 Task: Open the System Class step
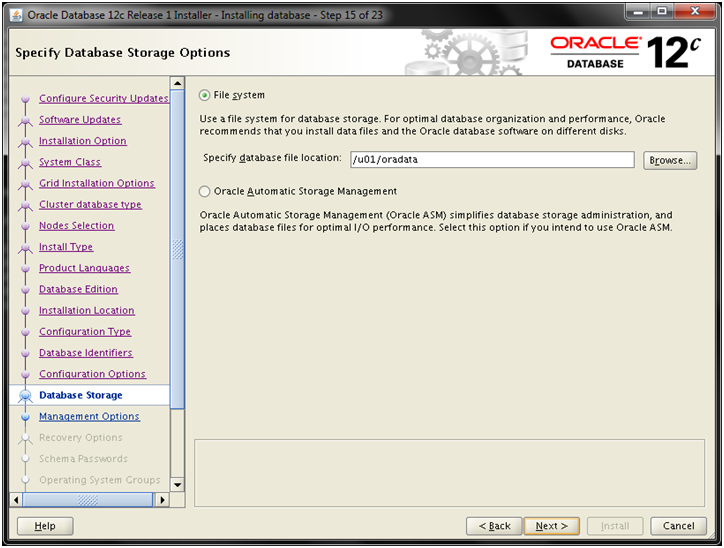70,162
